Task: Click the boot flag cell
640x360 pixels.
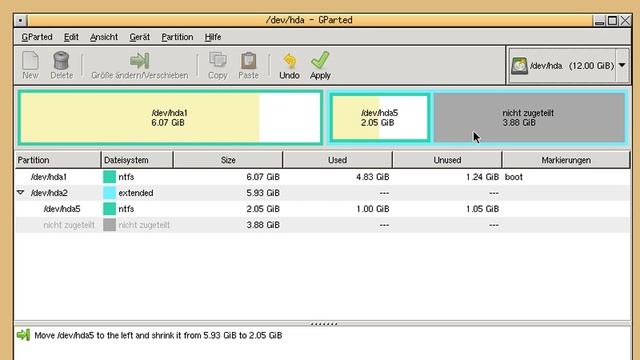Action: 514,177
